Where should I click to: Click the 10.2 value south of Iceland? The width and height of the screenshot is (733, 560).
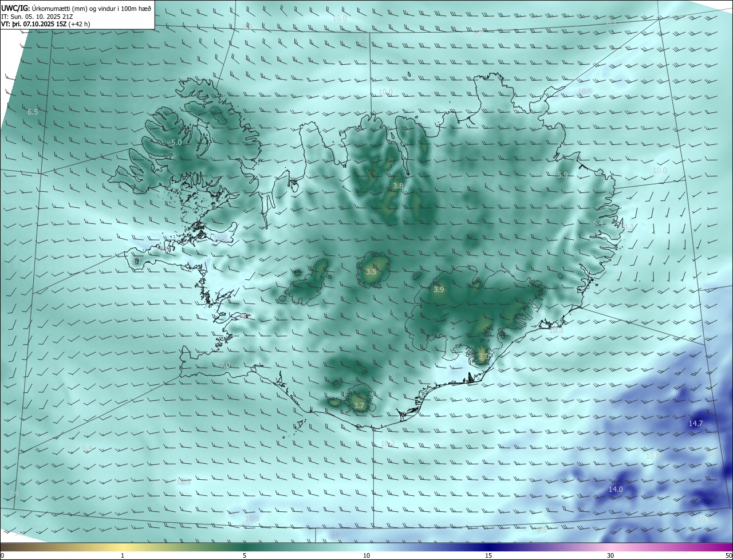388,443
